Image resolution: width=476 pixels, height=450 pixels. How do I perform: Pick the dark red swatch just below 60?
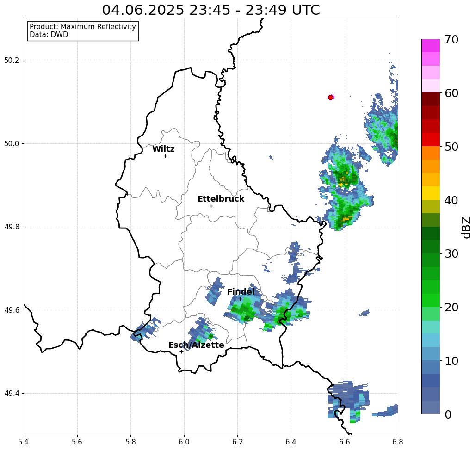click(x=431, y=99)
